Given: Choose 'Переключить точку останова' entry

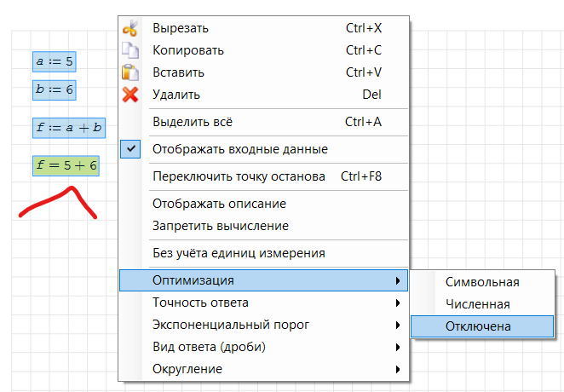Looking at the screenshot, I should [239, 177].
